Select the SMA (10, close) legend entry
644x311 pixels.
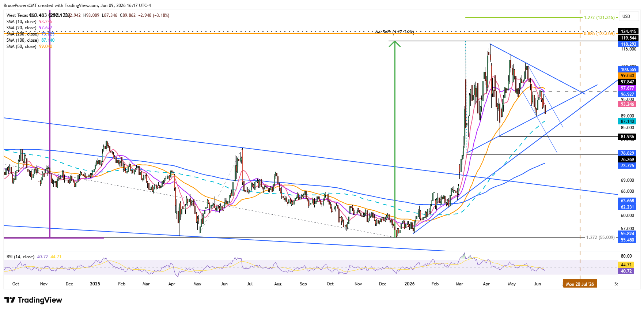pyautogui.click(x=29, y=22)
